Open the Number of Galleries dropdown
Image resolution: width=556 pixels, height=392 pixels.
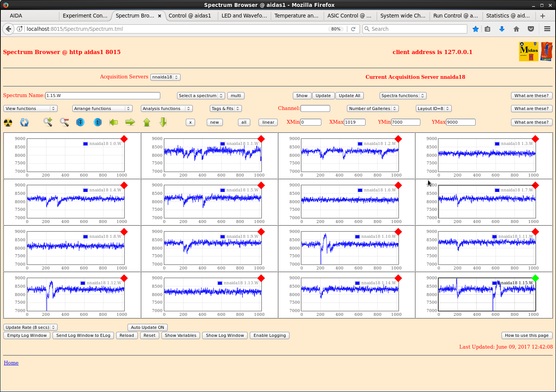(373, 108)
